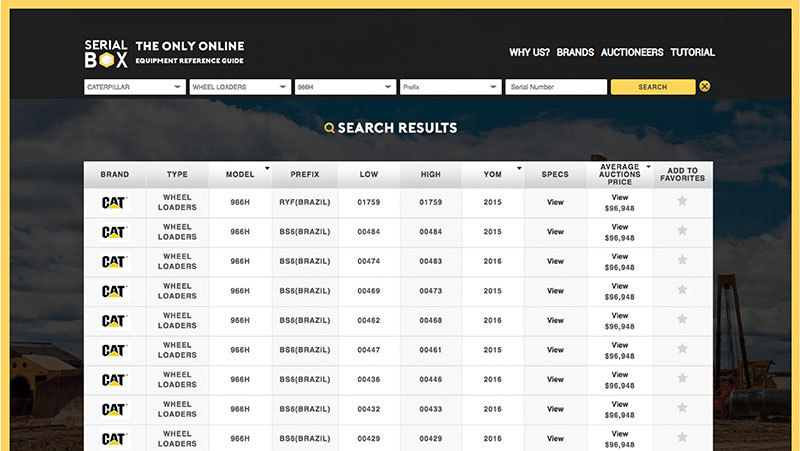
Task: Toggle favorite star for the 00436 row
Action: [x=682, y=379]
